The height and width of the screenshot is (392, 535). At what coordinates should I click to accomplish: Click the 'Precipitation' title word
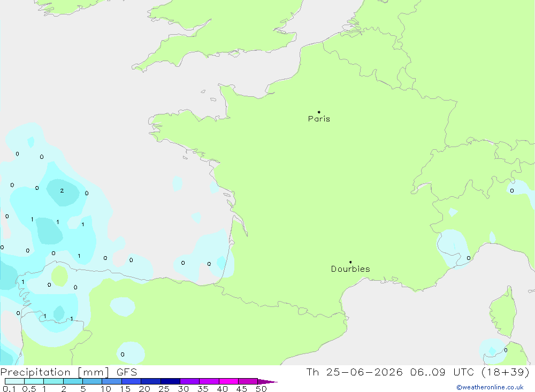(35, 372)
